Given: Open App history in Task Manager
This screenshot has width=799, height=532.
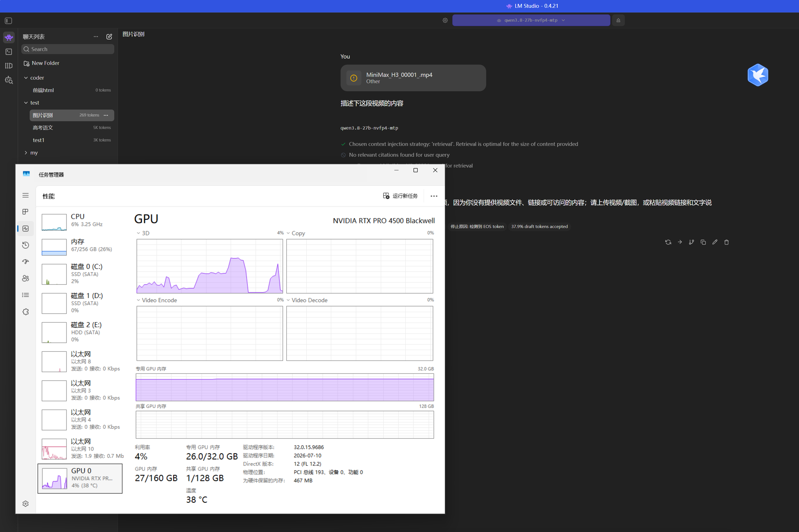Looking at the screenshot, I should [x=26, y=245].
